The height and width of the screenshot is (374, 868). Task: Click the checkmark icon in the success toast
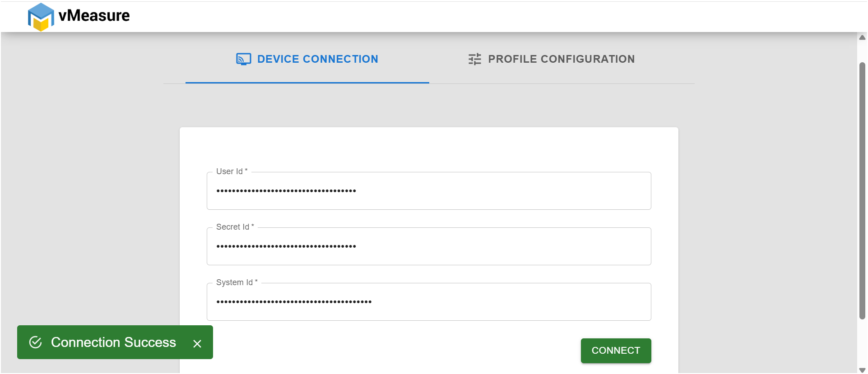pos(36,342)
